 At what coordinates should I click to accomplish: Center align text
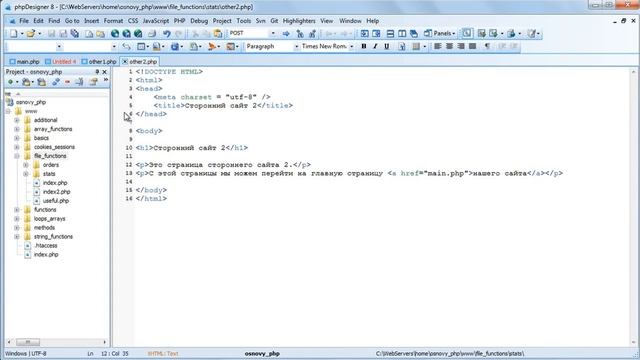coord(449,47)
